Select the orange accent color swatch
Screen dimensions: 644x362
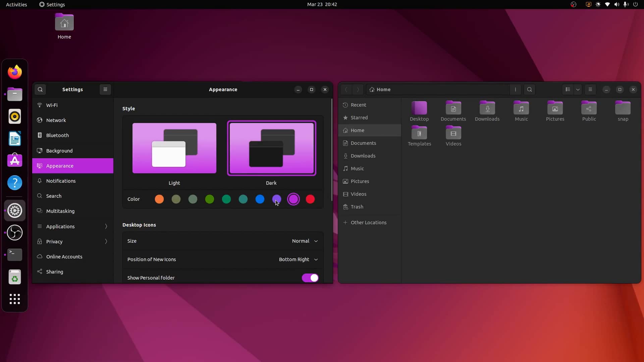(159, 199)
